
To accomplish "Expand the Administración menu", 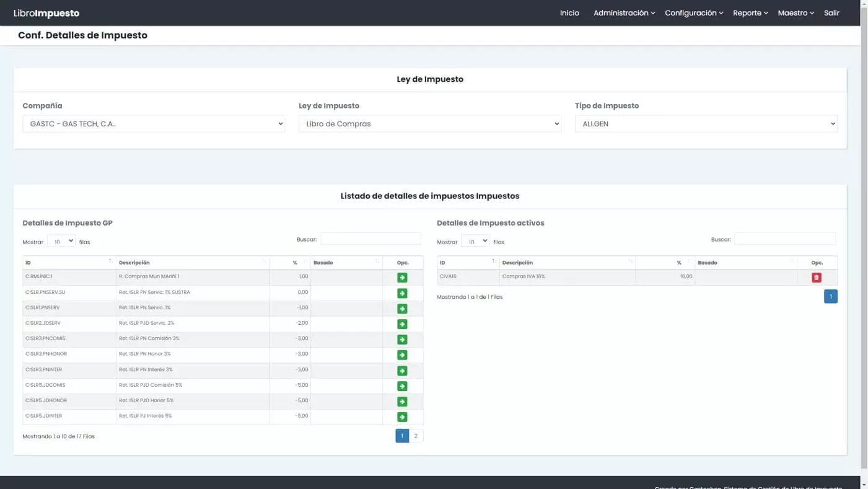I will tap(623, 13).
